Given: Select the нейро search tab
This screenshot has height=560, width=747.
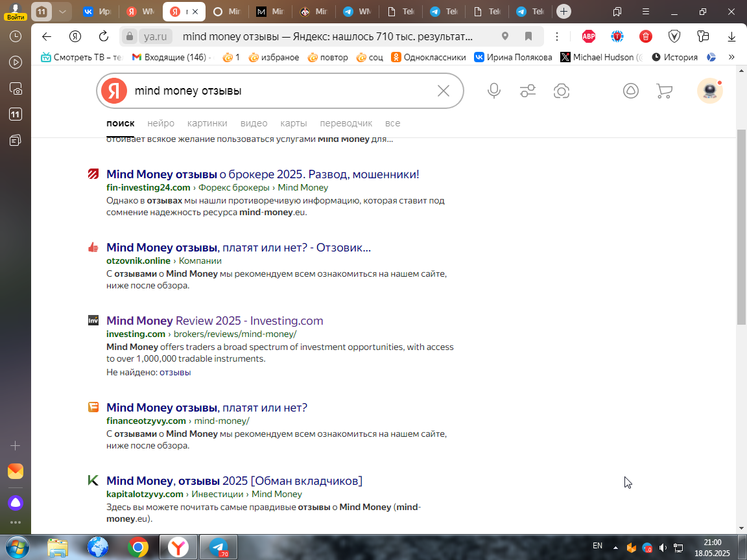Looking at the screenshot, I should point(161,123).
